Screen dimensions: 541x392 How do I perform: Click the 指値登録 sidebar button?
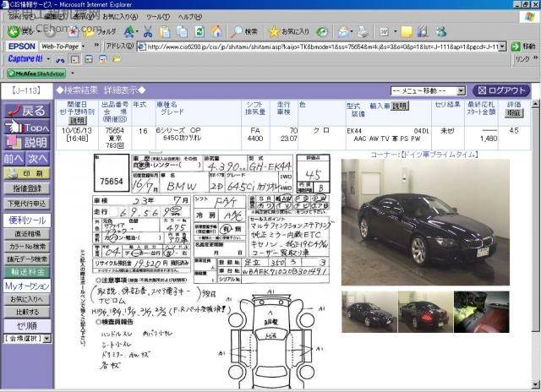27,188
